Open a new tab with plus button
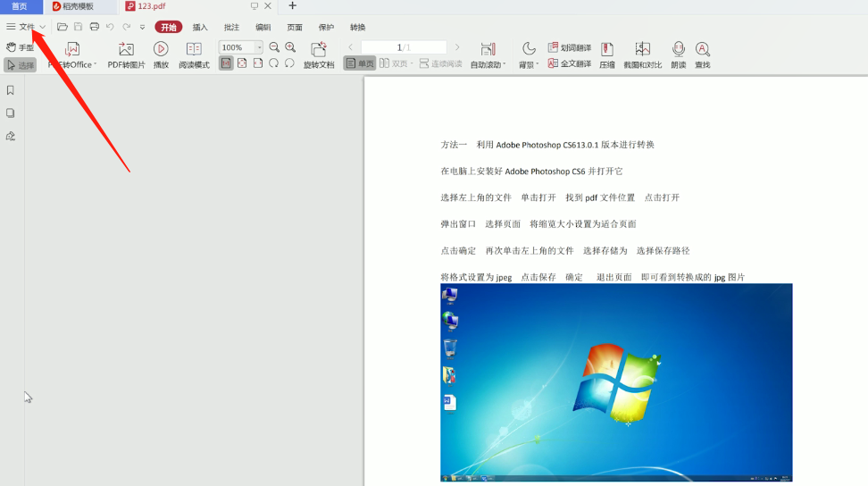This screenshot has width=868, height=486. click(x=292, y=5)
